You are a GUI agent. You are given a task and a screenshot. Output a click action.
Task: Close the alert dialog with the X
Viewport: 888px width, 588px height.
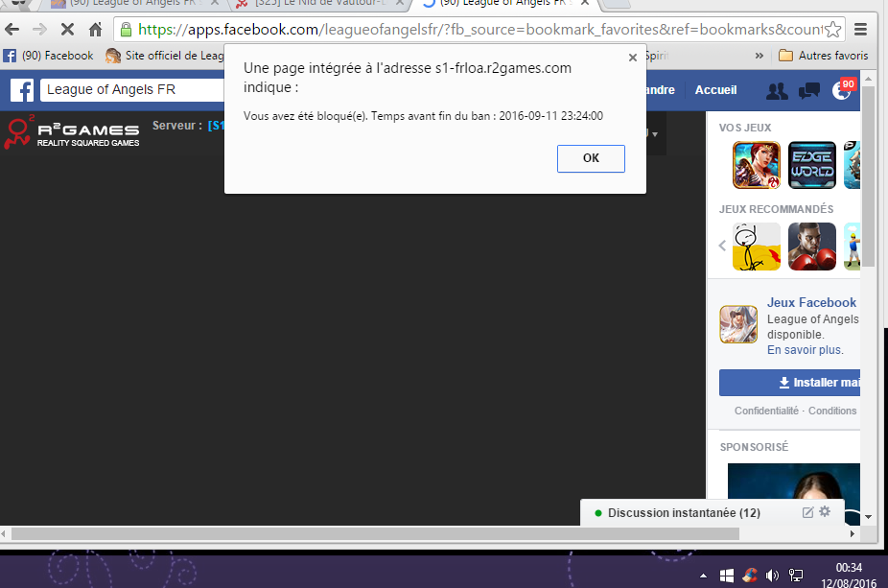(x=632, y=58)
